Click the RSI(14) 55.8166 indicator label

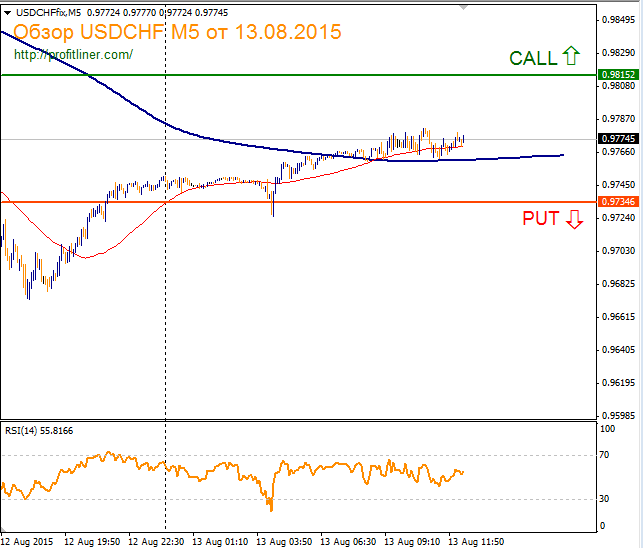tap(39, 431)
